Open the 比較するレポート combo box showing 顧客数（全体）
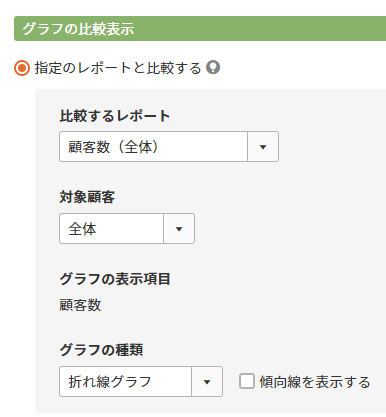The image size is (386, 417). (x=169, y=147)
